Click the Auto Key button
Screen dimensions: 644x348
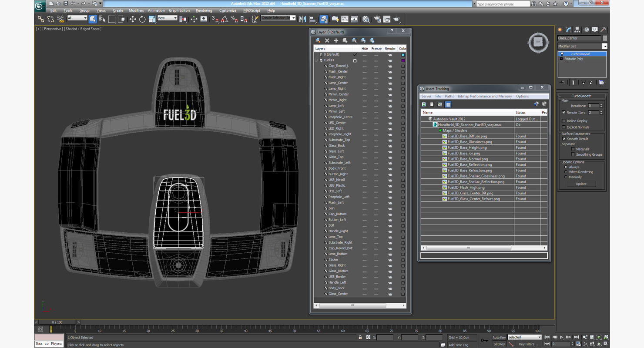[x=499, y=338]
